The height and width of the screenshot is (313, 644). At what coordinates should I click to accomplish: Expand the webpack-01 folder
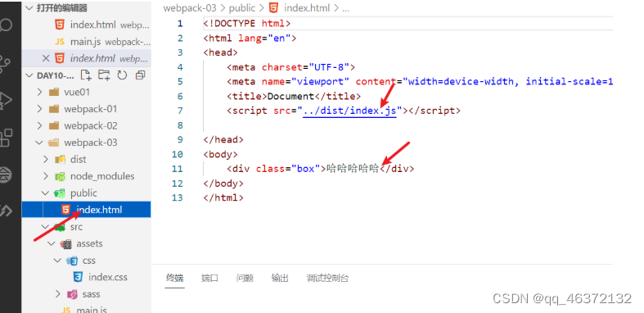(39, 109)
